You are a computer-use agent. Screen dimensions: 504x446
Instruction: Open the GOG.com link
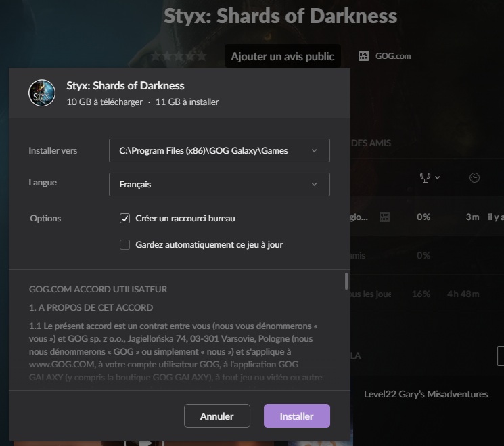(x=393, y=56)
